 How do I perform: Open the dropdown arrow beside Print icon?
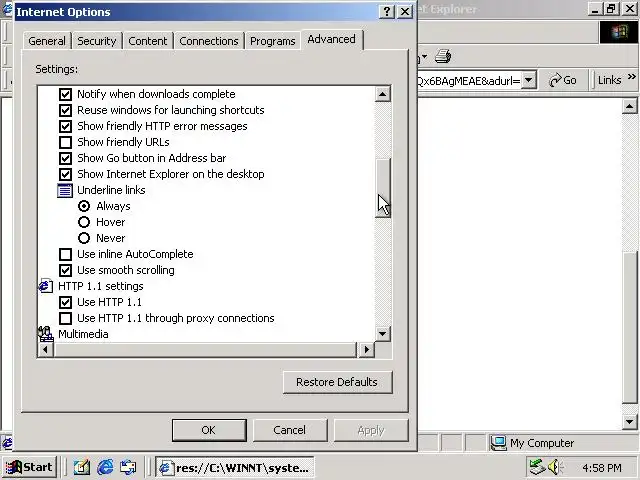point(425,56)
